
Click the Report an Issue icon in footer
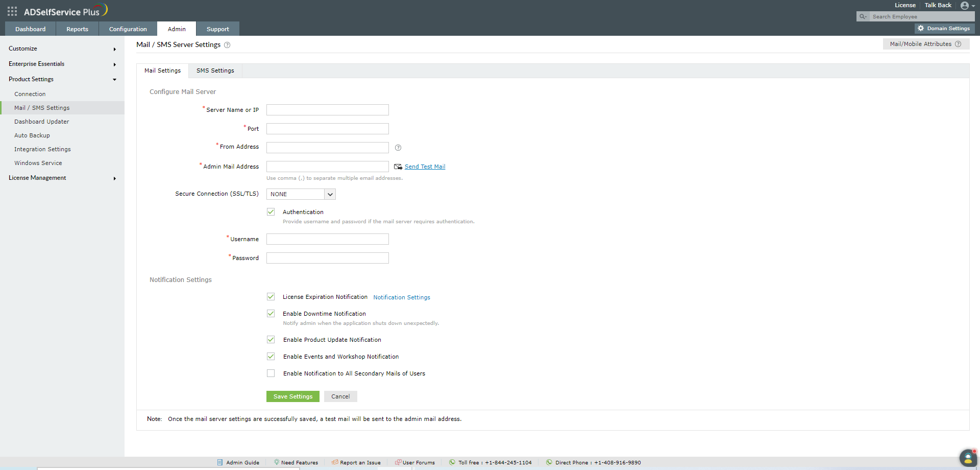point(334,462)
